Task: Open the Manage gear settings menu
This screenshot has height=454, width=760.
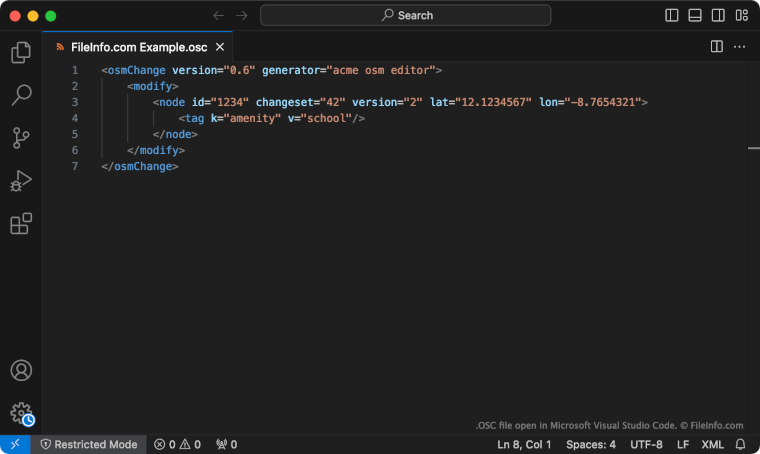Action: click(21, 412)
